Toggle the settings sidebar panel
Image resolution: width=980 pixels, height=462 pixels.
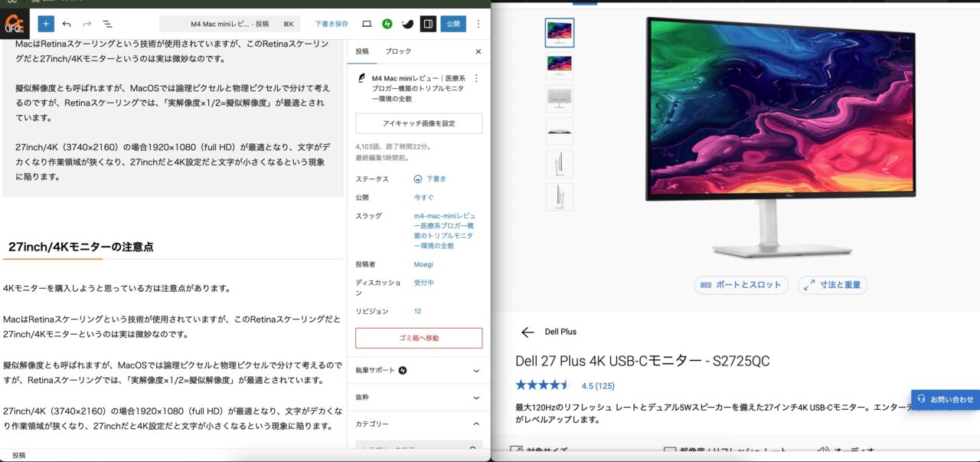[428, 24]
